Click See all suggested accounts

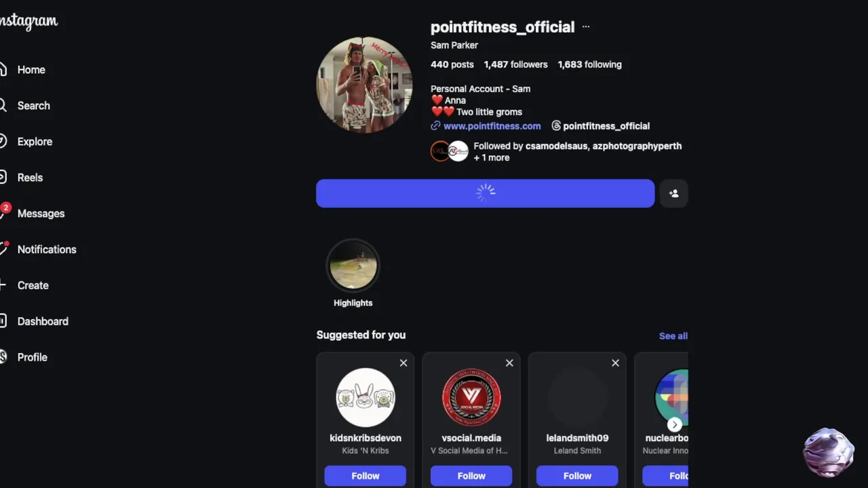tap(673, 336)
